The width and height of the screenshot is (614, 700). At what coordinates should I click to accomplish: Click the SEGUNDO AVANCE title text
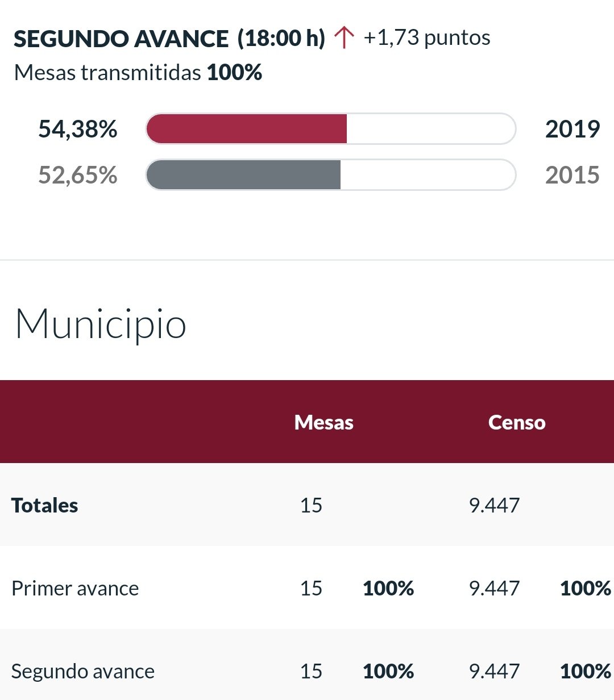[121, 39]
